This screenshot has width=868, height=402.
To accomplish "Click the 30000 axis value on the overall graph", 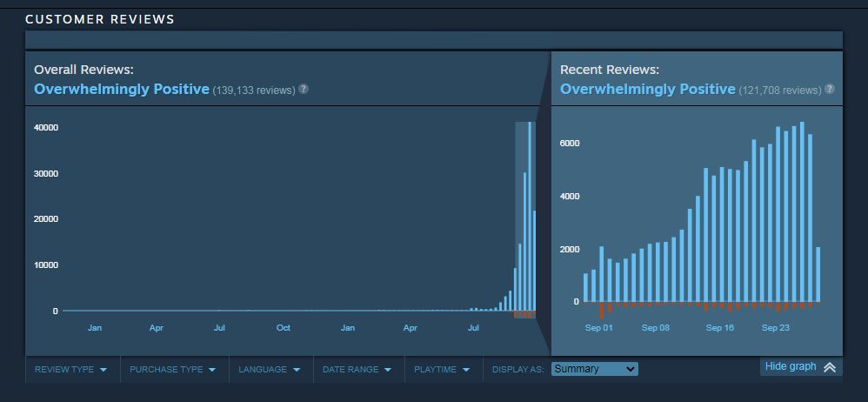I will (46, 173).
